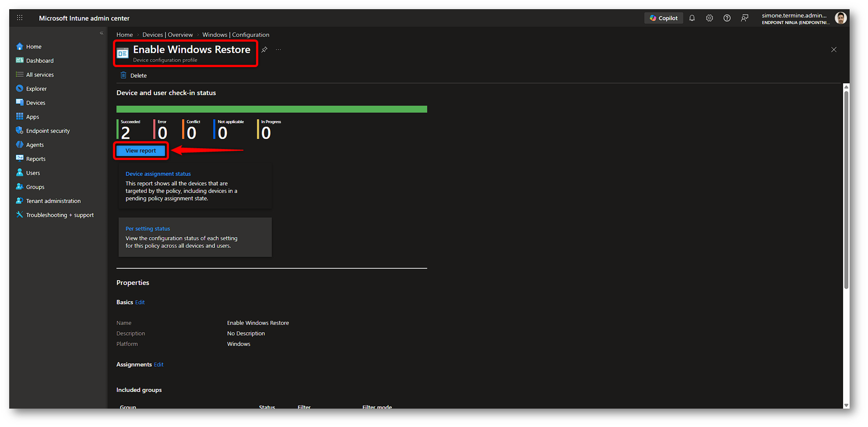868x427 pixels.
Task: Click the Explorer icon in sidebar
Action: point(20,88)
